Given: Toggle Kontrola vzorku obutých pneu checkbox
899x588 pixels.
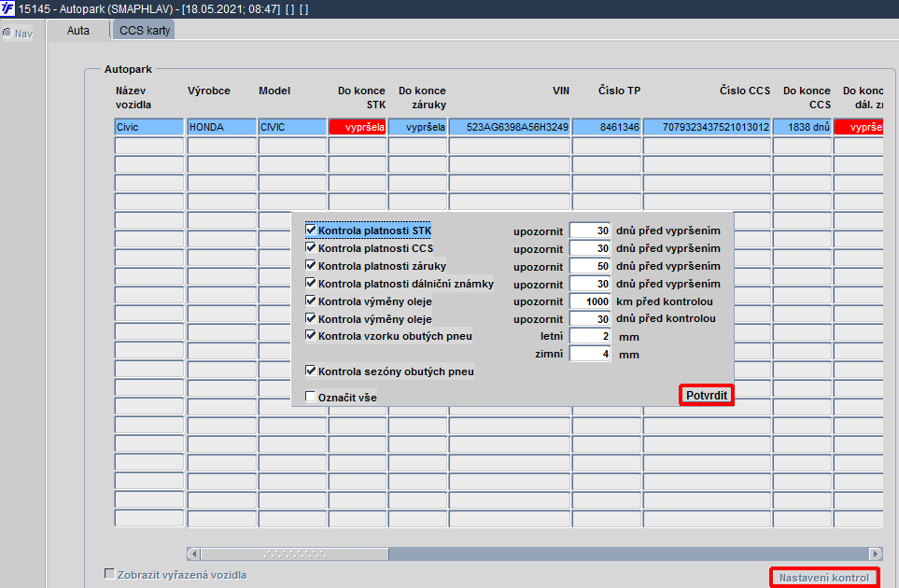Looking at the screenshot, I should click(311, 335).
